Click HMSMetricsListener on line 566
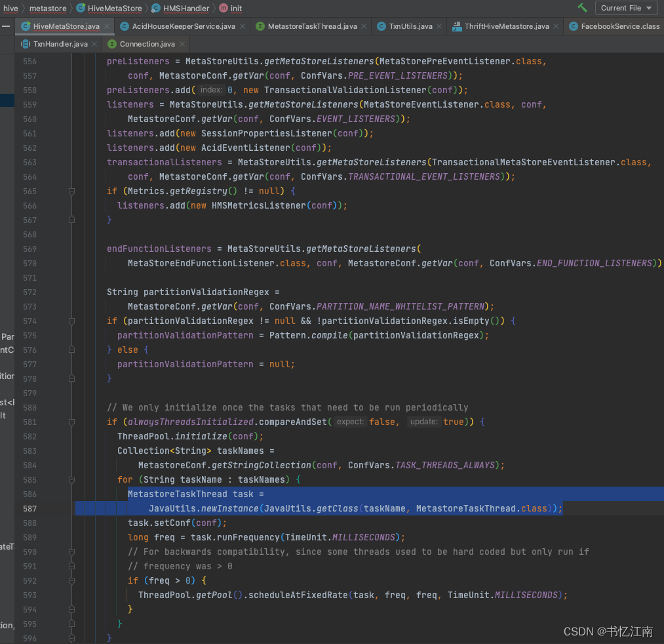This screenshot has width=664, height=644. tap(259, 205)
